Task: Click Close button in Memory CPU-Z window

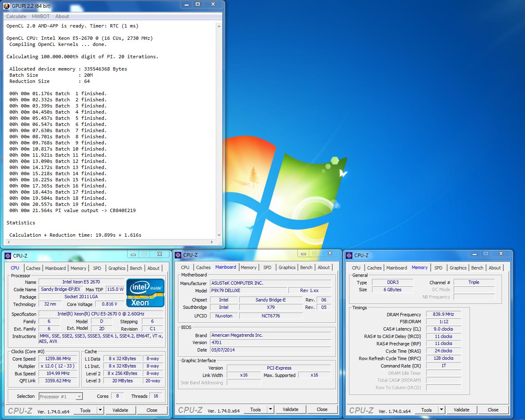Action: tap(493, 410)
